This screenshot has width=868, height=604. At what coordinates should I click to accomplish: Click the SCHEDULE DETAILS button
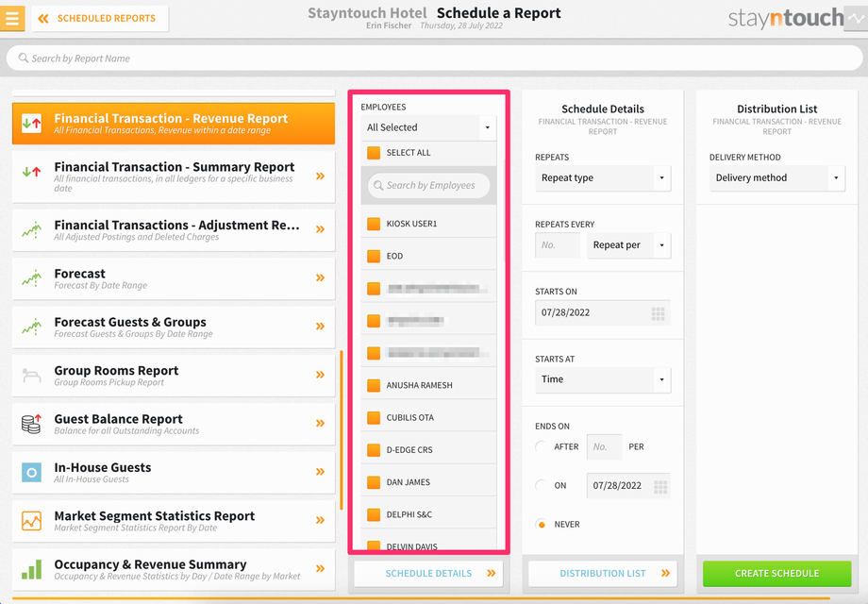[x=428, y=574]
